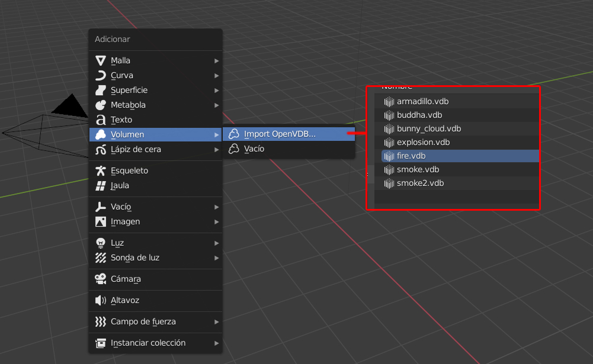Click the Jaula lattice icon
This screenshot has width=593, height=364.
101,186
